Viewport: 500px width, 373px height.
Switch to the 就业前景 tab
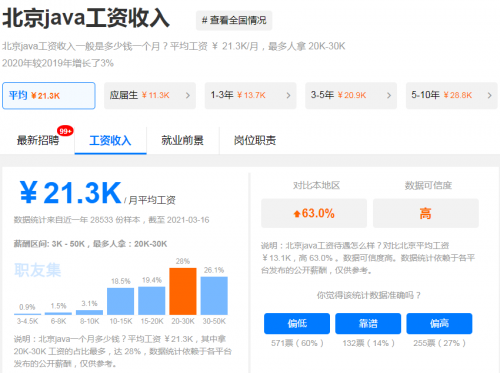pos(182,140)
